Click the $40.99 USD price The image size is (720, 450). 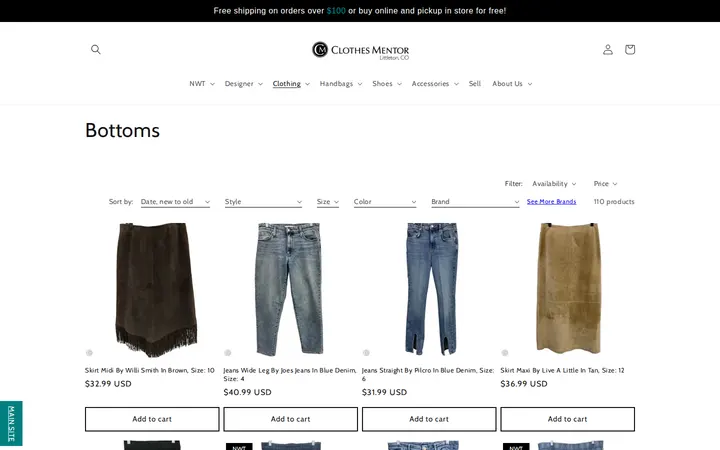pyautogui.click(x=247, y=392)
